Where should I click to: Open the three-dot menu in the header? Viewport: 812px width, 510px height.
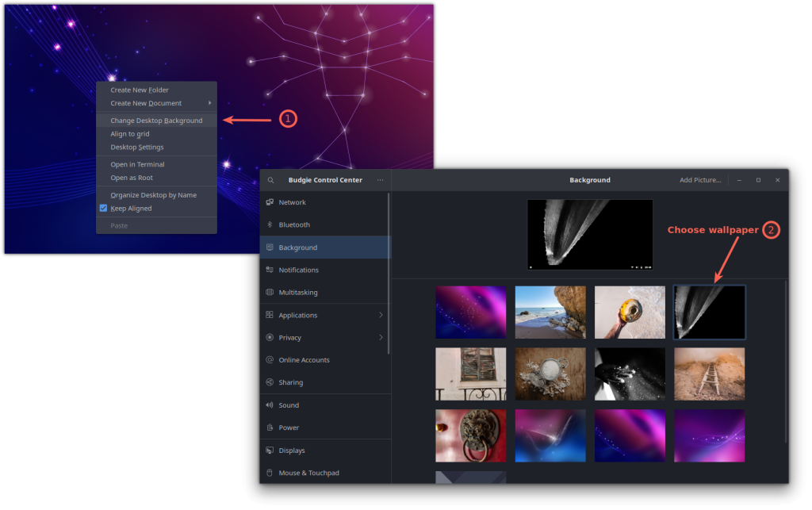[x=380, y=180]
